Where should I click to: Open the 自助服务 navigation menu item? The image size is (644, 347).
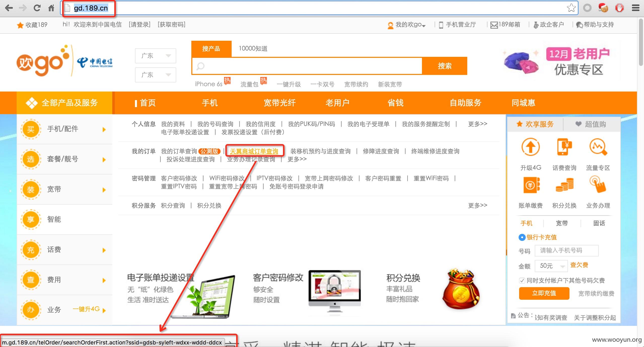click(x=466, y=103)
